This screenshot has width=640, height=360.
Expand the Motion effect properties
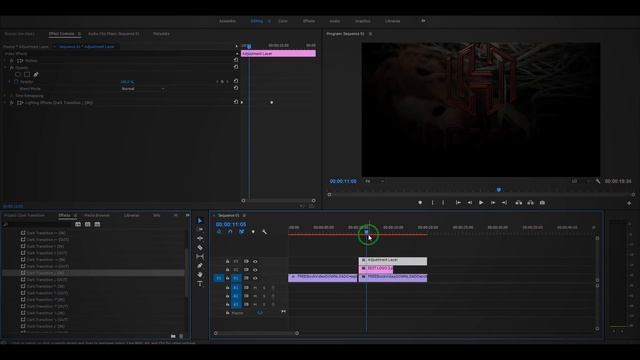click(x=5, y=61)
